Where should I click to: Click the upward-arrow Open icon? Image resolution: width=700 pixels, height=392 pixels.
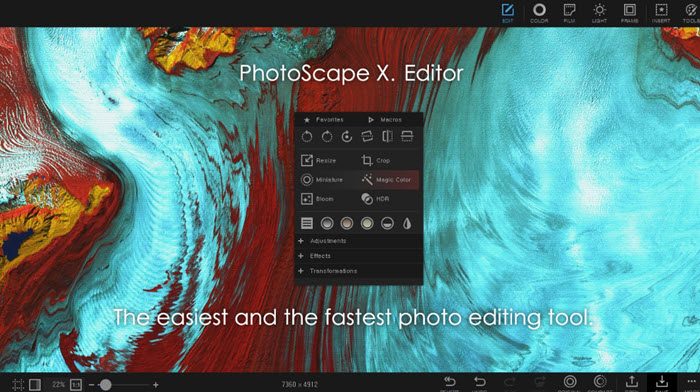coord(631,383)
